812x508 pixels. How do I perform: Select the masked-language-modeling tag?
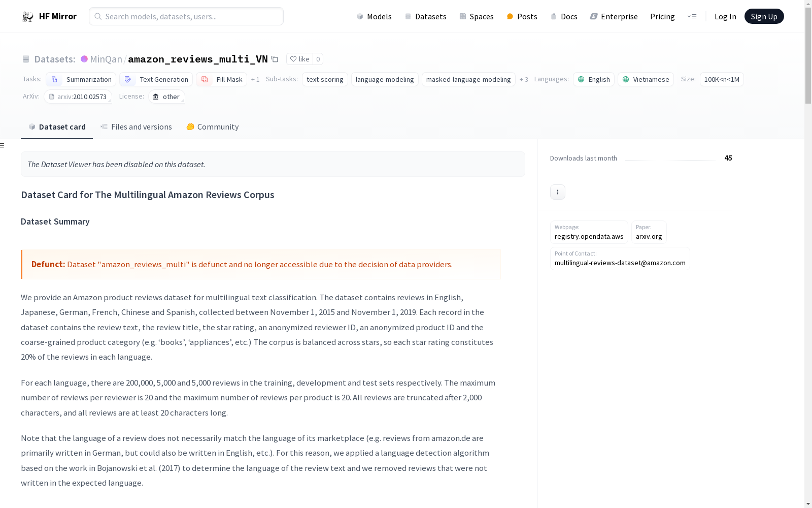click(x=468, y=79)
